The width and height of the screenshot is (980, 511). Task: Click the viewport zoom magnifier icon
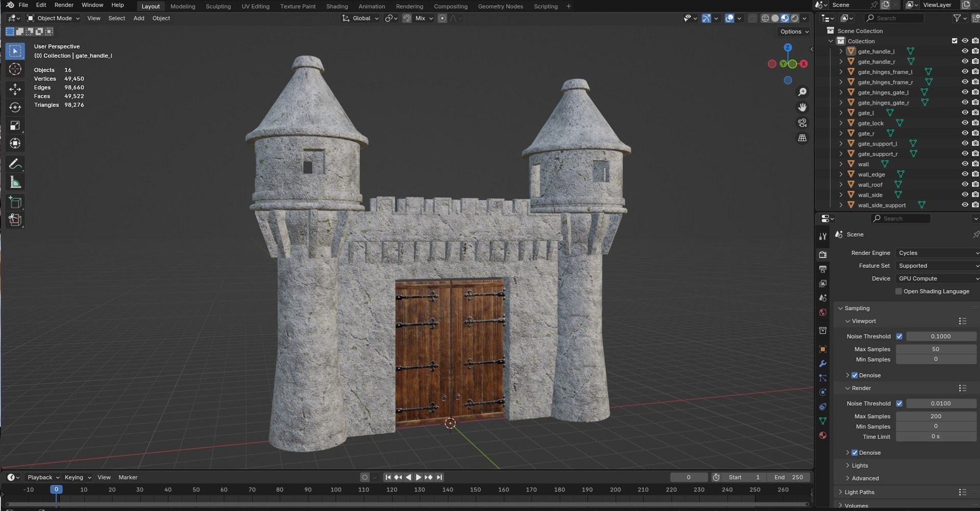pyautogui.click(x=802, y=92)
